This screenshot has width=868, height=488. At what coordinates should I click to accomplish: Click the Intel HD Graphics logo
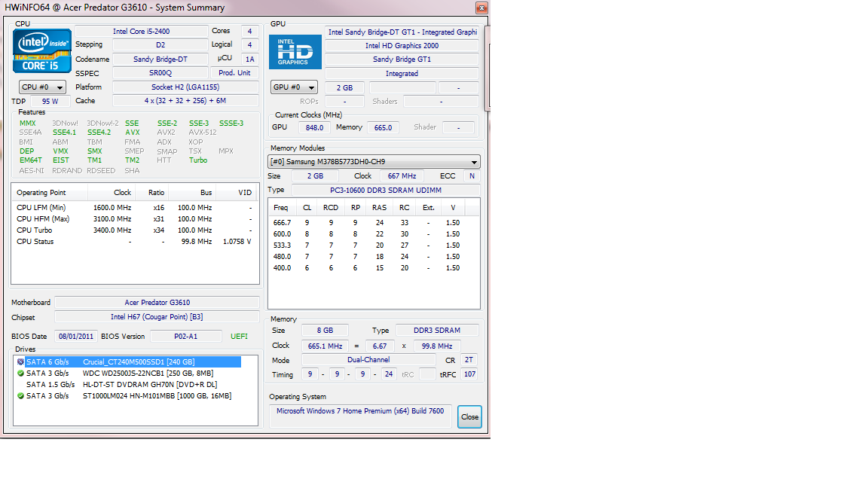[295, 52]
